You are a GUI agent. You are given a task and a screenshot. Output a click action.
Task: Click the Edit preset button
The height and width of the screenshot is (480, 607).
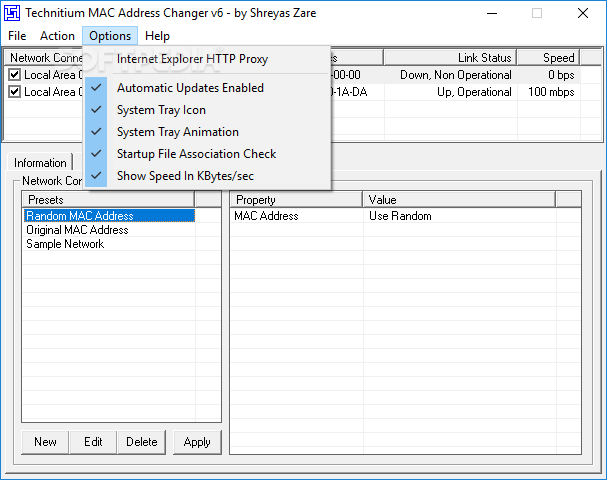coord(93,442)
